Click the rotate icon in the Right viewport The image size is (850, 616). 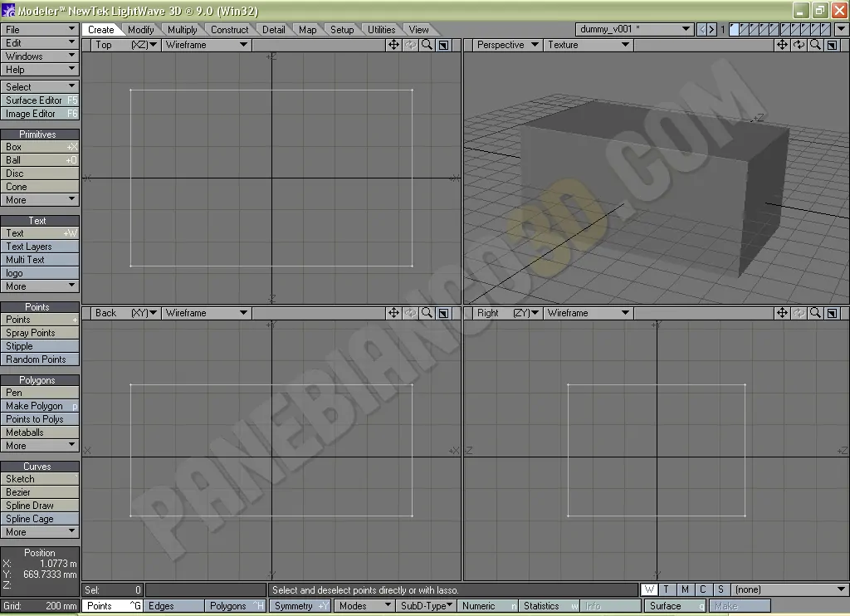click(799, 313)
